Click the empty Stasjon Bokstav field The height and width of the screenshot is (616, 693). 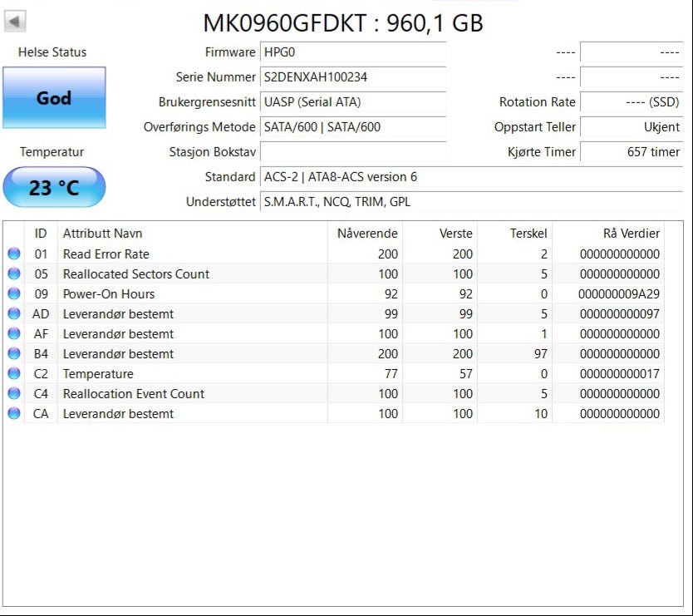point(352,151)
